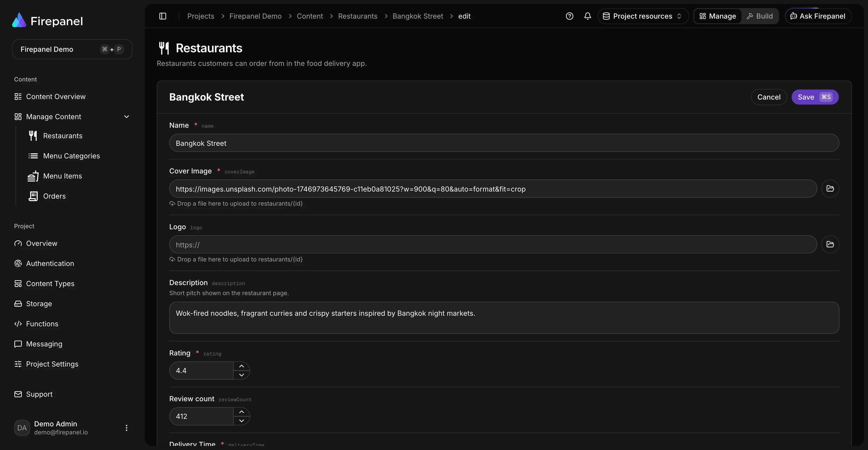Viewport: 868px width, 450px height.
Task: Collapse the sidebar panel toggle icon
Action: click(163, 16)
